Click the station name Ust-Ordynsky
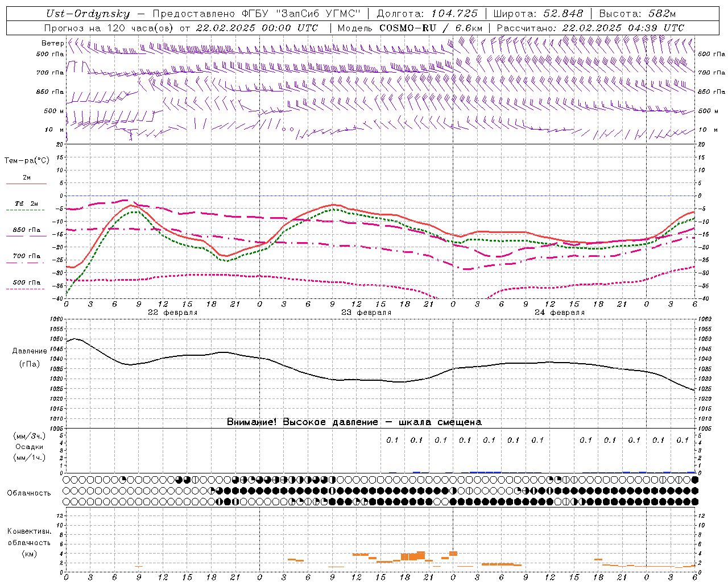The width and height of the screenshot is (728, 582). (88, 14)
